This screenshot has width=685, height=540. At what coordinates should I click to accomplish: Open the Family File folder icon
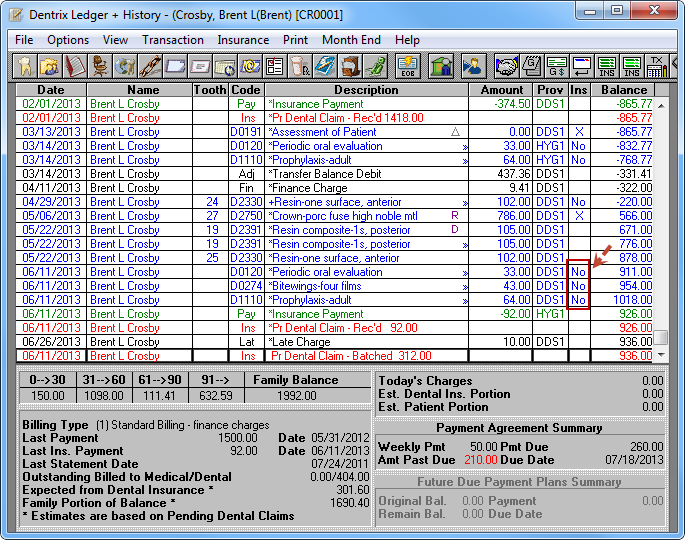(x=50, y=66)
